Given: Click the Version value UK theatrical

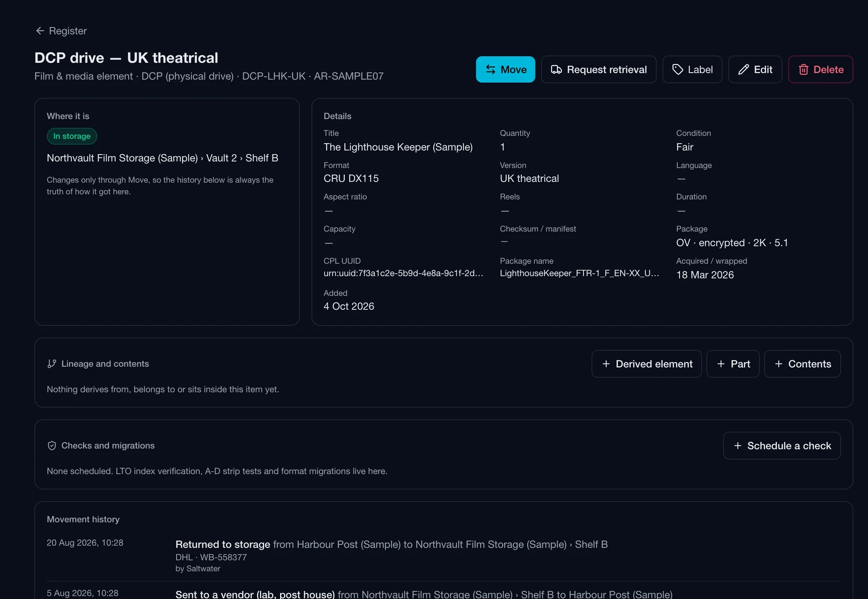Looking at the screenshot, I should tap(529, 178).
